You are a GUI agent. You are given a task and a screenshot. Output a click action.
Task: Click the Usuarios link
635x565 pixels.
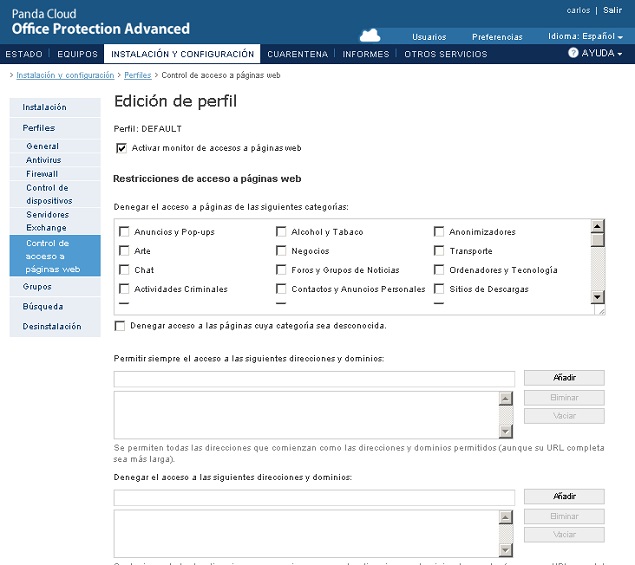pos(429,37)
